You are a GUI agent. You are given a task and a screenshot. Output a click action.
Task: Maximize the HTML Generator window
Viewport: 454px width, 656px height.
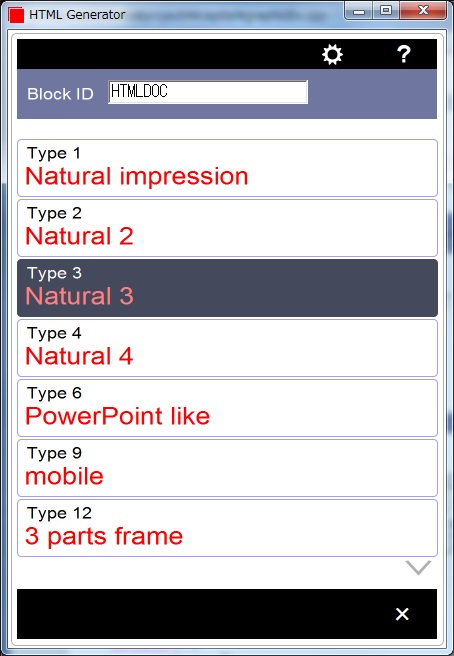pos(385,11)
